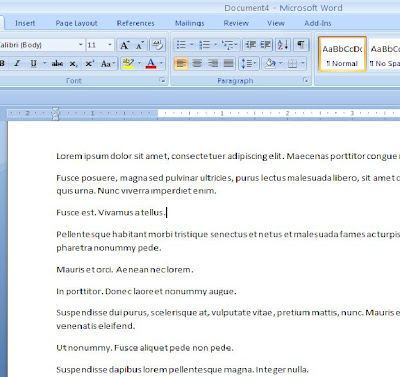The image size is (400, 377).
Task: Toggle Show/Hide paragraph marks
Action: [x=301, y=45]
